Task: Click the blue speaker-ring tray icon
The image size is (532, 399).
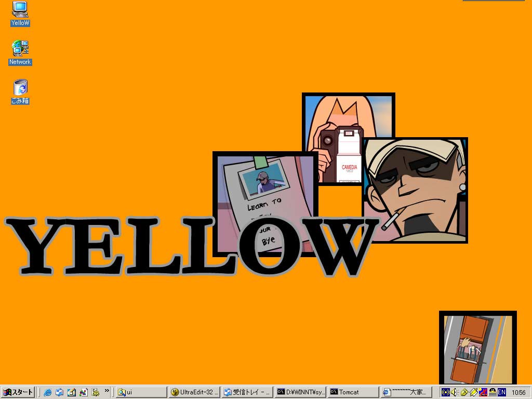Action: pyautogui.click(x=445, y=393)
